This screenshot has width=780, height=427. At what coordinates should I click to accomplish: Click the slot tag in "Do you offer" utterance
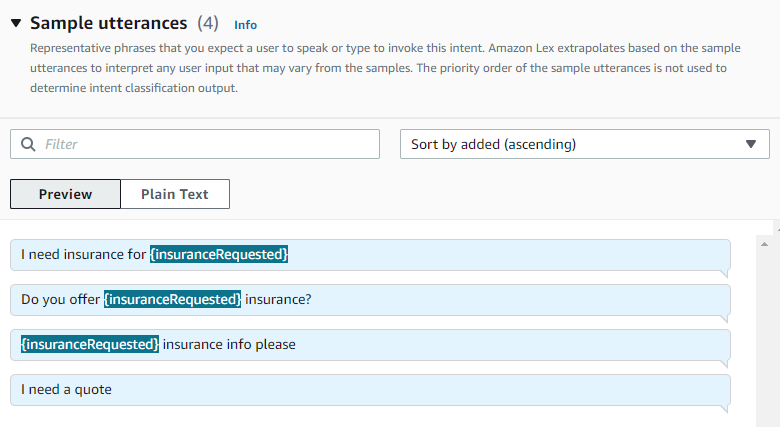(x=173, y=299)
